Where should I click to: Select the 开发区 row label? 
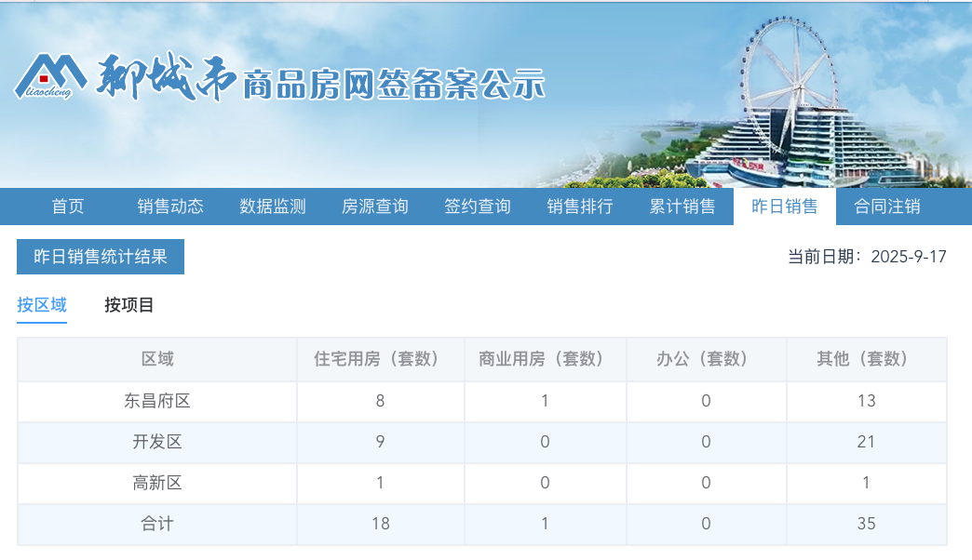(x=156, y=442)
